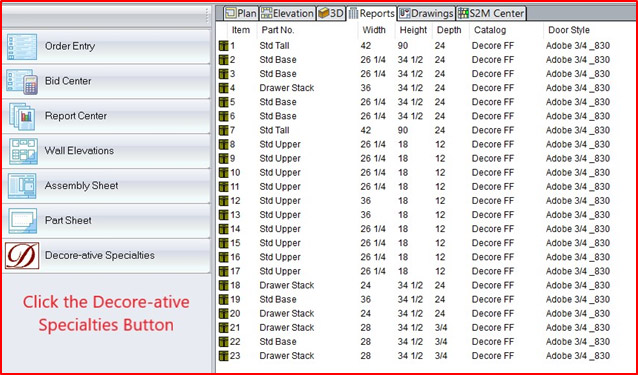Viewport: 638px width, 375px height.
Task: Select 'Std Upper' in item 11 row
Action: click(x=280, y=187)
